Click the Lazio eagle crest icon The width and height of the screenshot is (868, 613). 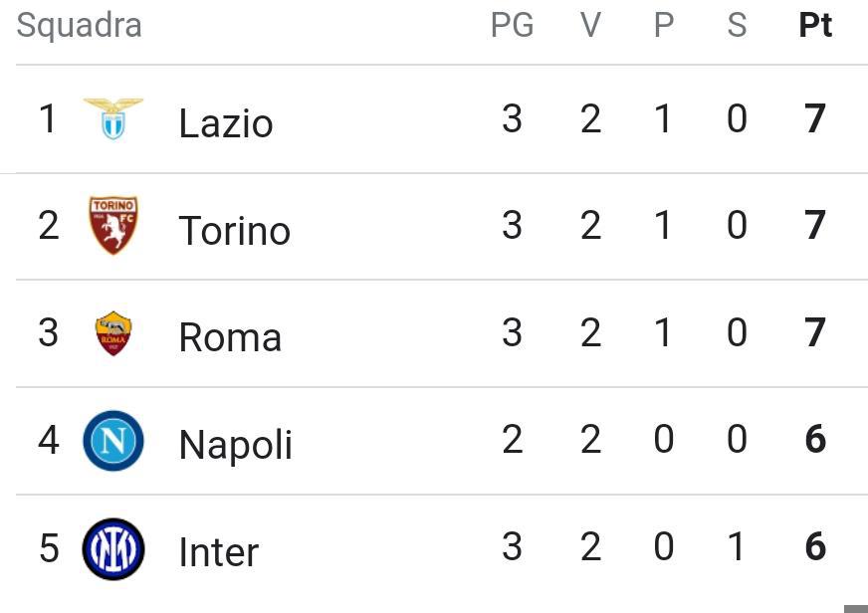click(x=113, y=118)
